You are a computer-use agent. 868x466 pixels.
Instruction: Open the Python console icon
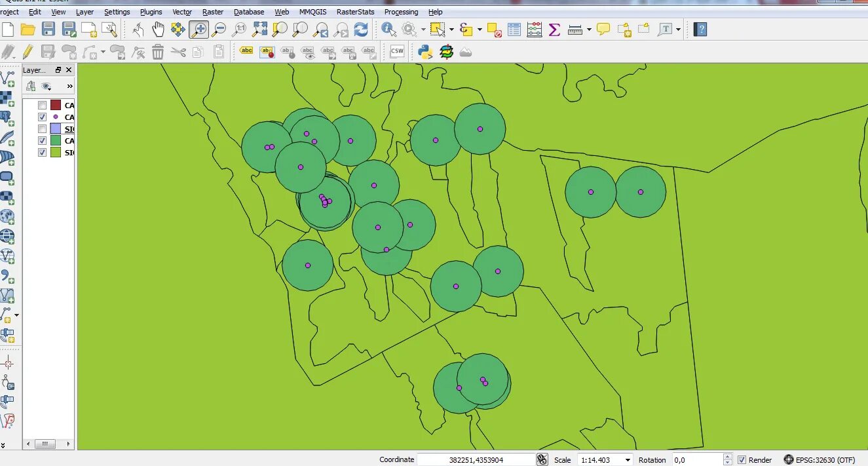pyautogui.click(x=426, y=52)
